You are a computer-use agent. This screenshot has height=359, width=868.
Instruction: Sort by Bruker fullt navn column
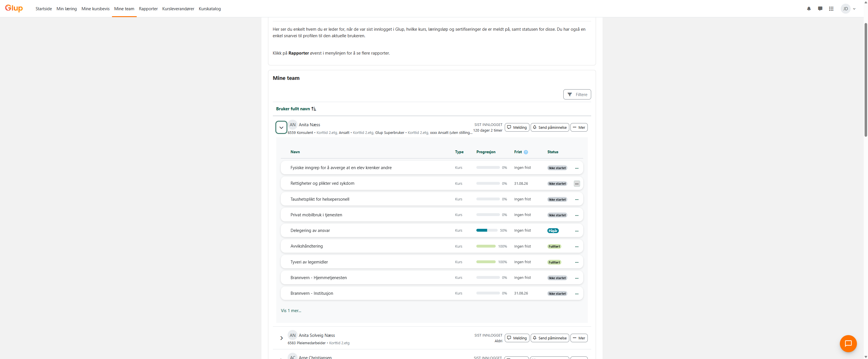296,109
